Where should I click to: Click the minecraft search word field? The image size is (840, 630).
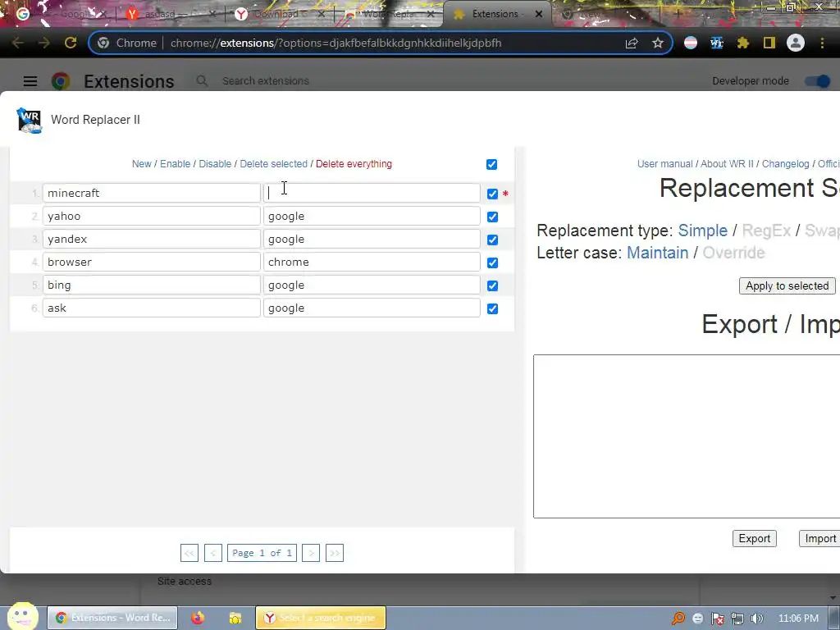(x=151, y=194)
